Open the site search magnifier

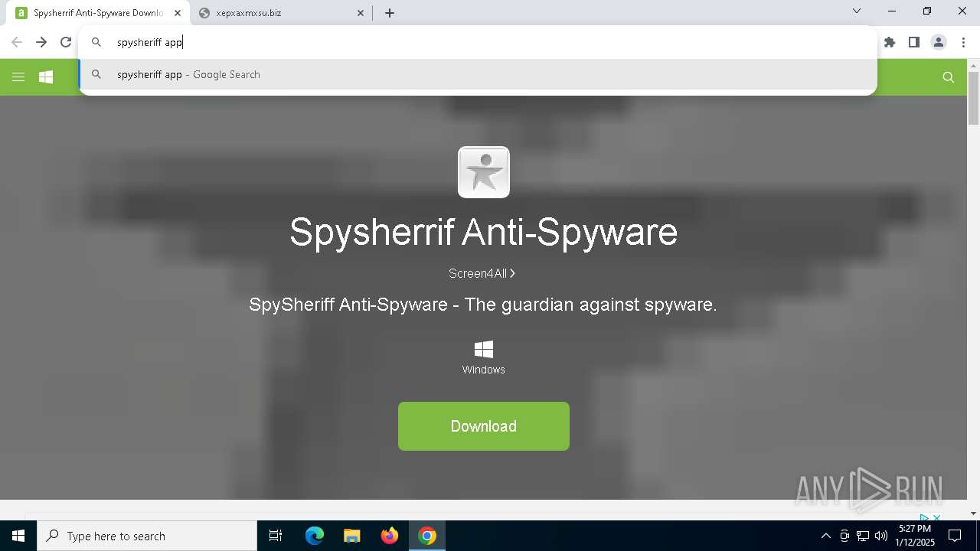949,77
